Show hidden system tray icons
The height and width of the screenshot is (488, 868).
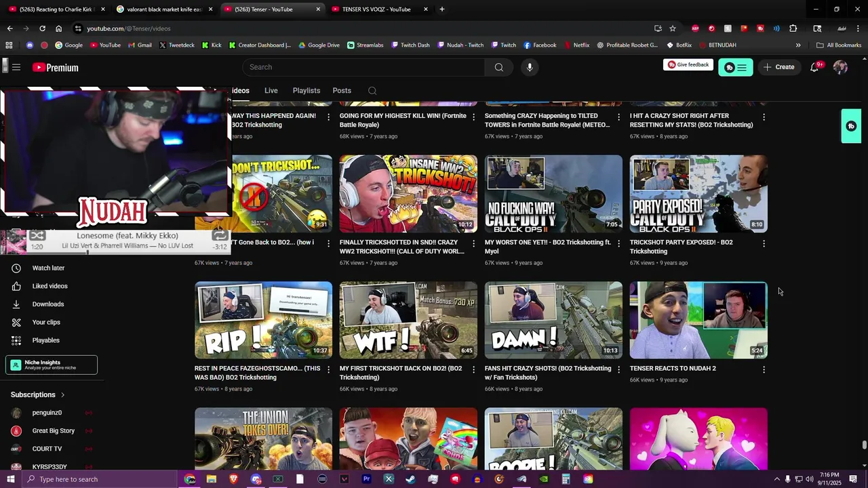(x=776, y=479)
